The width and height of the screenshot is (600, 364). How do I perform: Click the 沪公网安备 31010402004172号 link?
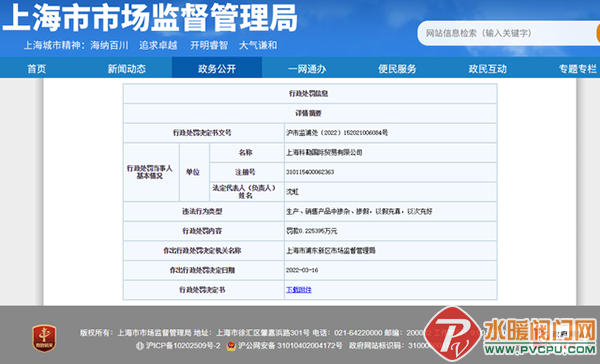[x=290, y=346]
